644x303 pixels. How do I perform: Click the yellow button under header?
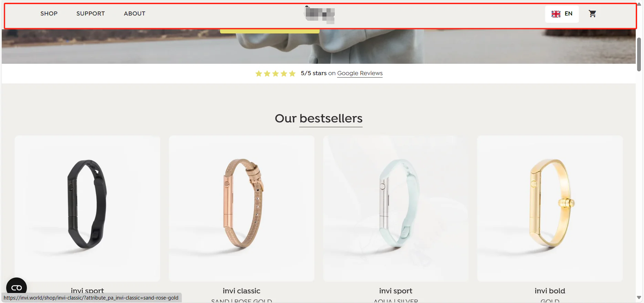(270, 31)
